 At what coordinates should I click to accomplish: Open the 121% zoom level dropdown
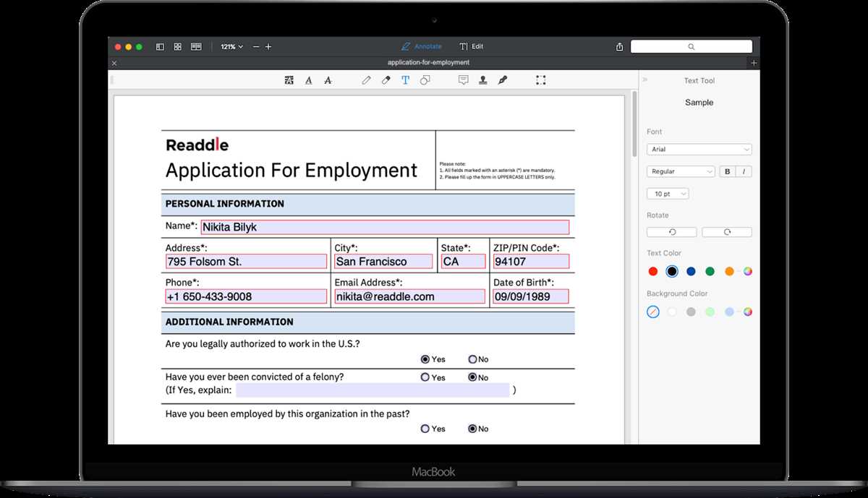[x=231, y=46]
